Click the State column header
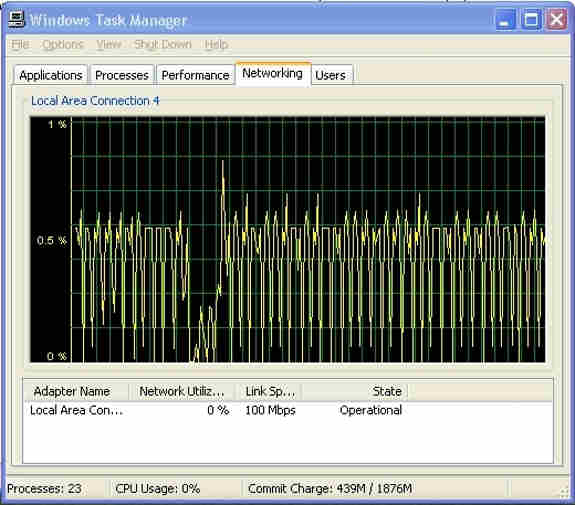 point(355,391)
